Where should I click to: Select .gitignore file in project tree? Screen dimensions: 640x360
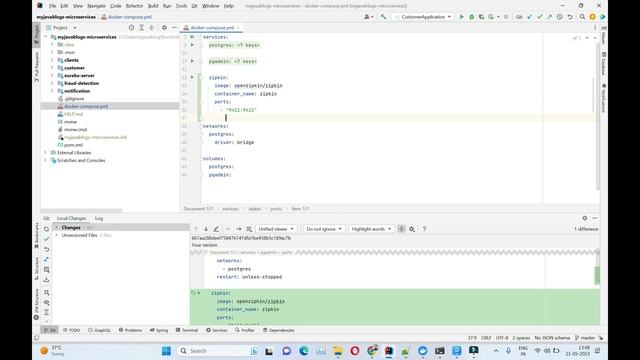[74, 99]
